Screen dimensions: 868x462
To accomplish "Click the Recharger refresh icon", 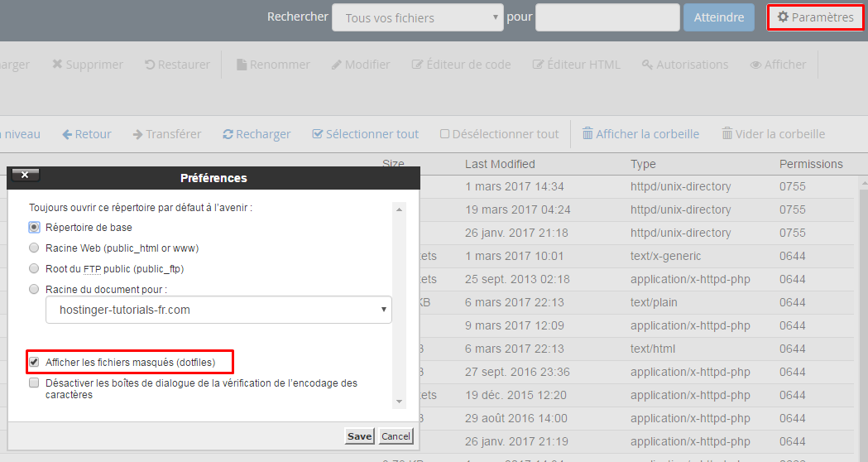I will (228, 134).
